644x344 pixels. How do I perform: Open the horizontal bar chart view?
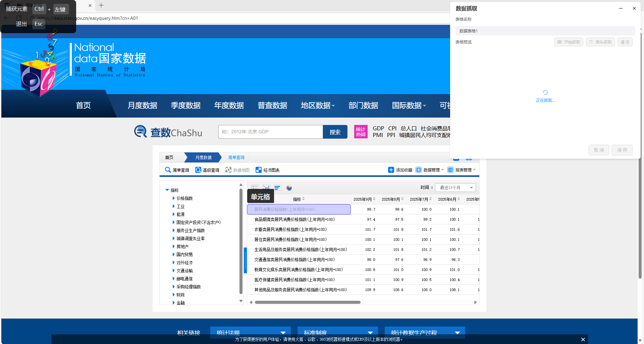point(277,188)
